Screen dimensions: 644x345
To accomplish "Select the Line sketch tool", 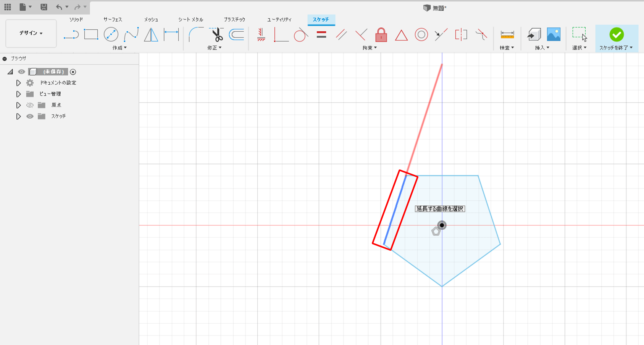I will click(71, 35).
